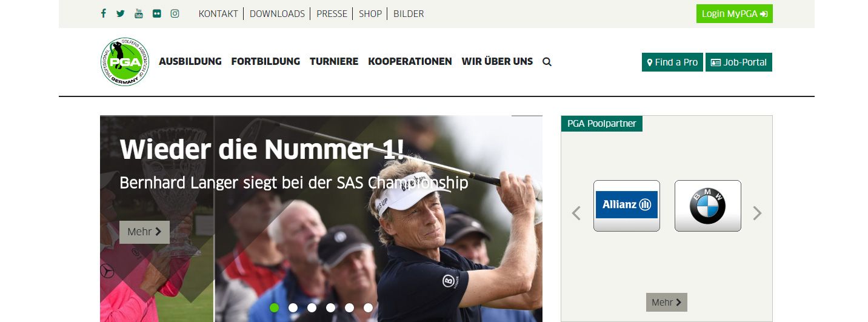Select the last slider dot
This screenshot has height=322, width=868.
(368, 307)
